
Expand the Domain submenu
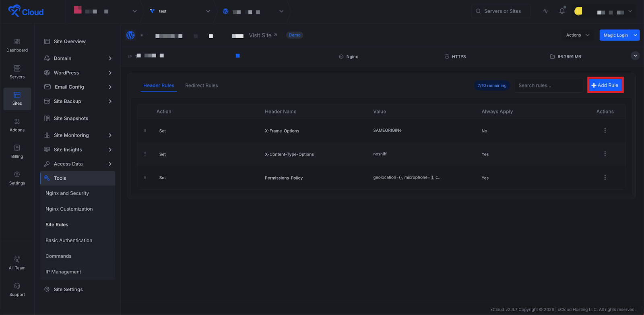pyautogui.click(x=110, y=58)
